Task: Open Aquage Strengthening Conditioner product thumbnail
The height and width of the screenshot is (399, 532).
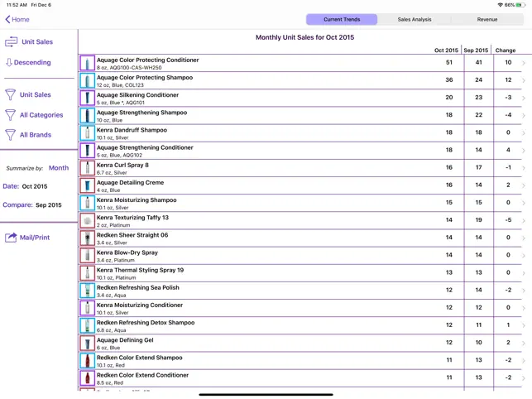Action: pos(87,151)
